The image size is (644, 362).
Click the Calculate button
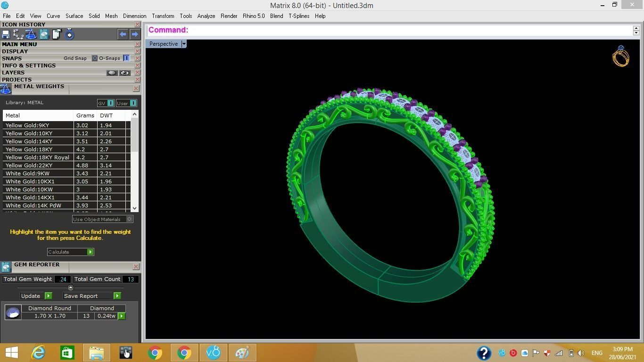[x=70, y=252]
